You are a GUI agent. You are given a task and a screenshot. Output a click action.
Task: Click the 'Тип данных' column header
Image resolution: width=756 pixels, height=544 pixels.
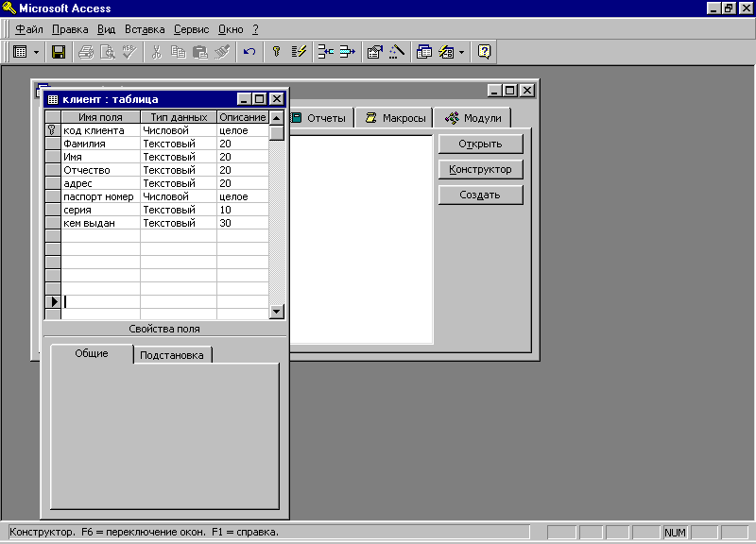click(x=179, y=117)
